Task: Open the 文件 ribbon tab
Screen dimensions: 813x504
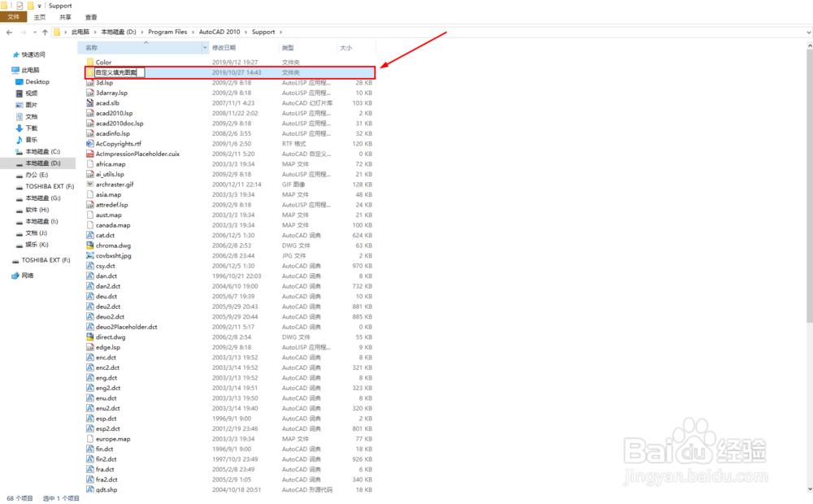Action: click(14, 17)
